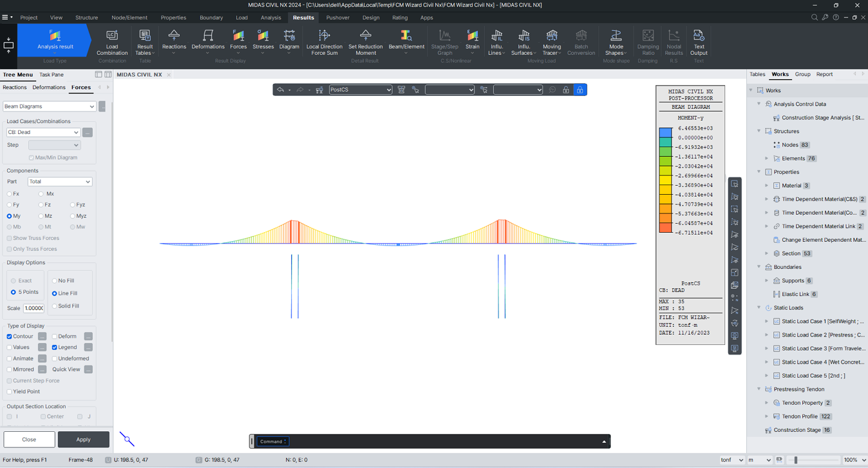Open Set Reduction Moment tool
Image resolution: width=868 pixels, height=468 pixels.
coord(365,42)
